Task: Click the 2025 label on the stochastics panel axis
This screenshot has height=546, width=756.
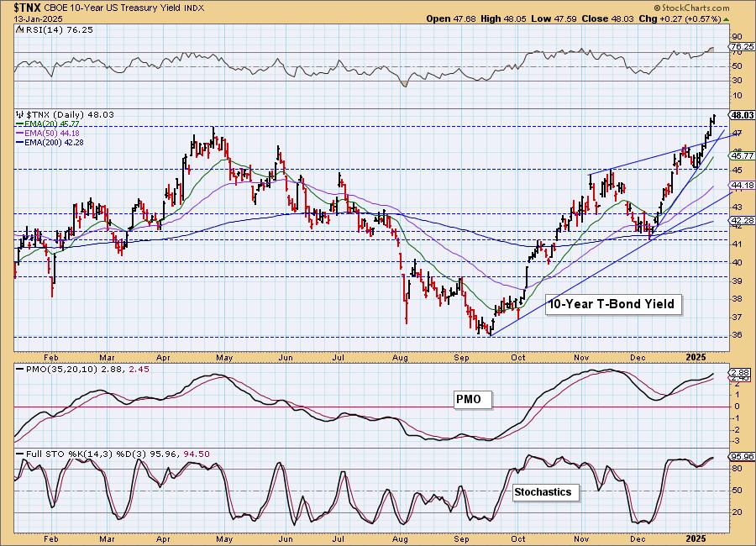Action: coord(696,538)
